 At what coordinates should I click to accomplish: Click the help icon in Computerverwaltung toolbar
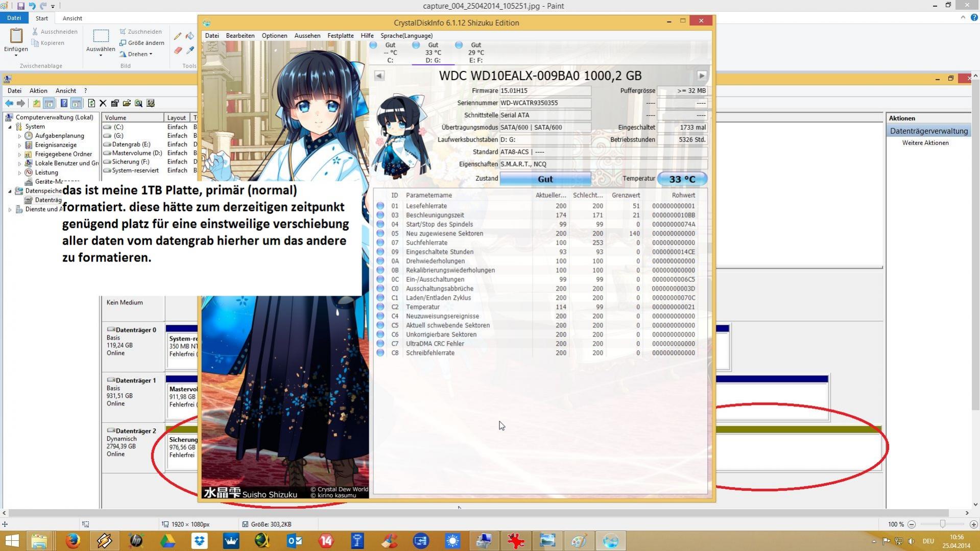coord(64,104)
